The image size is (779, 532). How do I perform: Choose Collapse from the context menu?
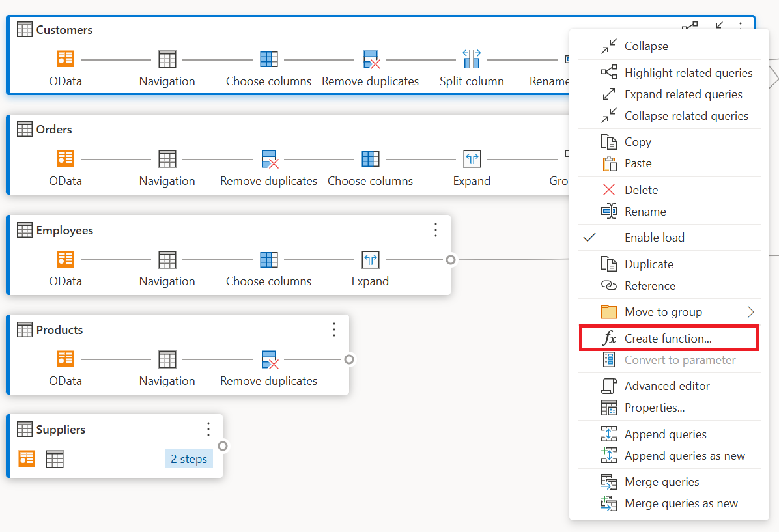click(x=669, y=46)
